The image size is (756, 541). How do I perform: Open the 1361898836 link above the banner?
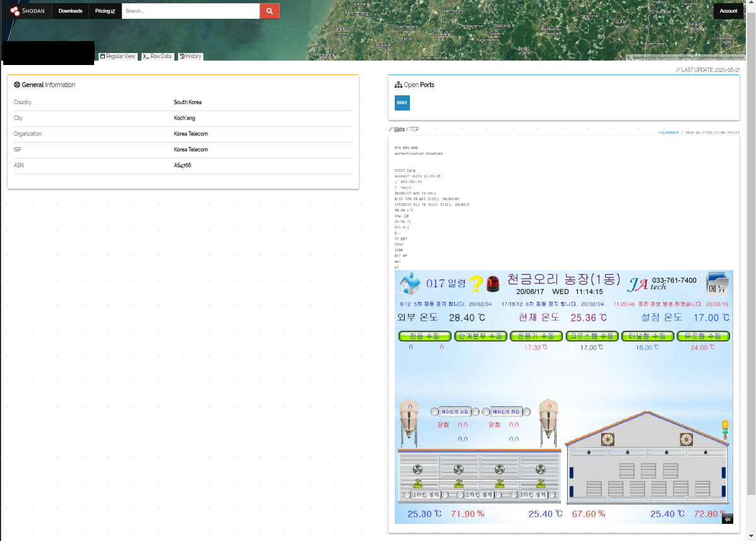coord(668,133)
